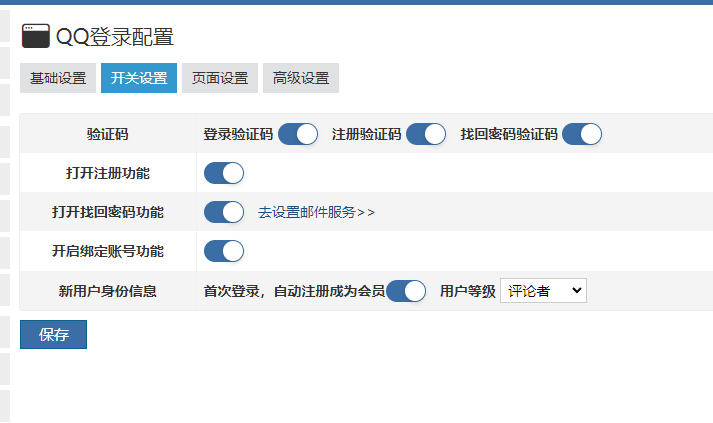
Task: Turn off the 找回密码验证码 switch
Action: 582,134
